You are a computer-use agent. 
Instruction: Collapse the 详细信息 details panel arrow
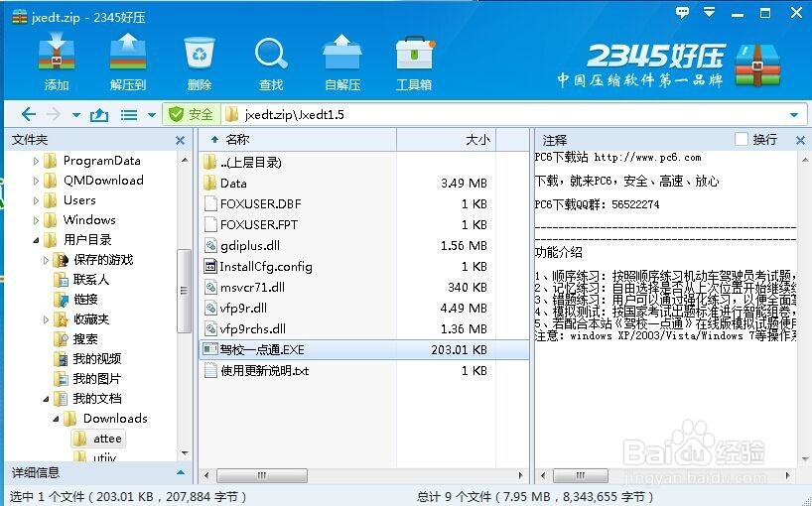[x=181, y=472]
